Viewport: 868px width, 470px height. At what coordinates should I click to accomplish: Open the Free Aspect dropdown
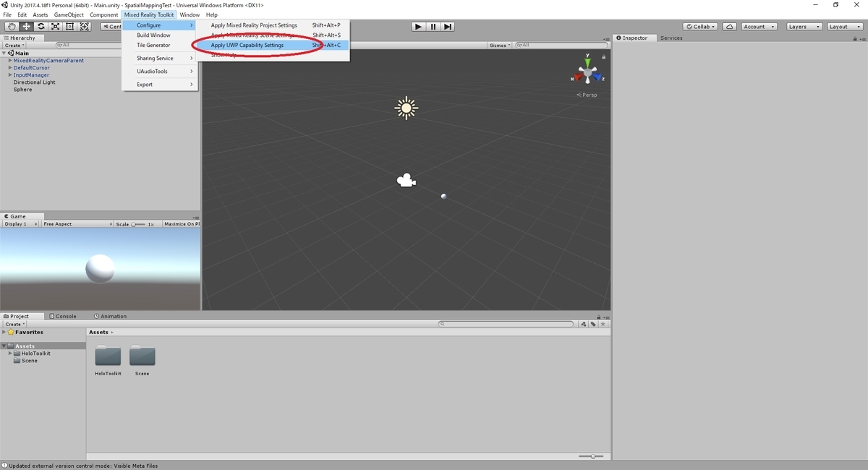tap(76, 224)
